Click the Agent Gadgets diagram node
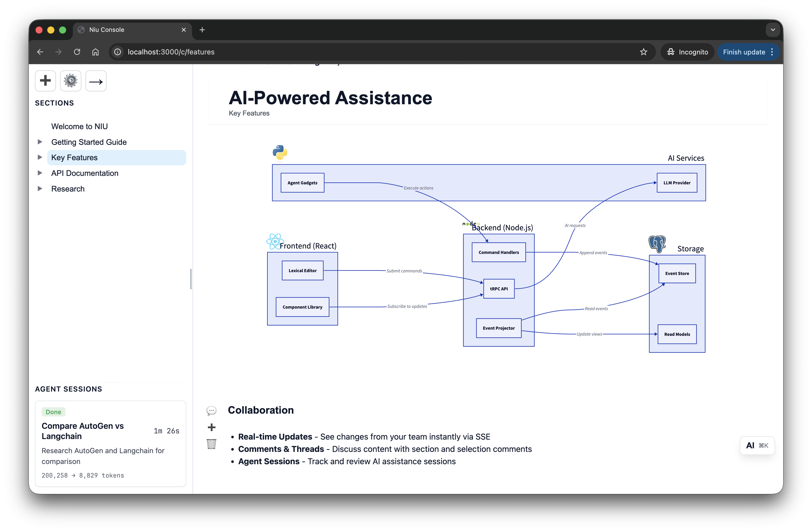The width and height of the screenshot is (812, 532). pyautogui.click(x=303, y=183)
